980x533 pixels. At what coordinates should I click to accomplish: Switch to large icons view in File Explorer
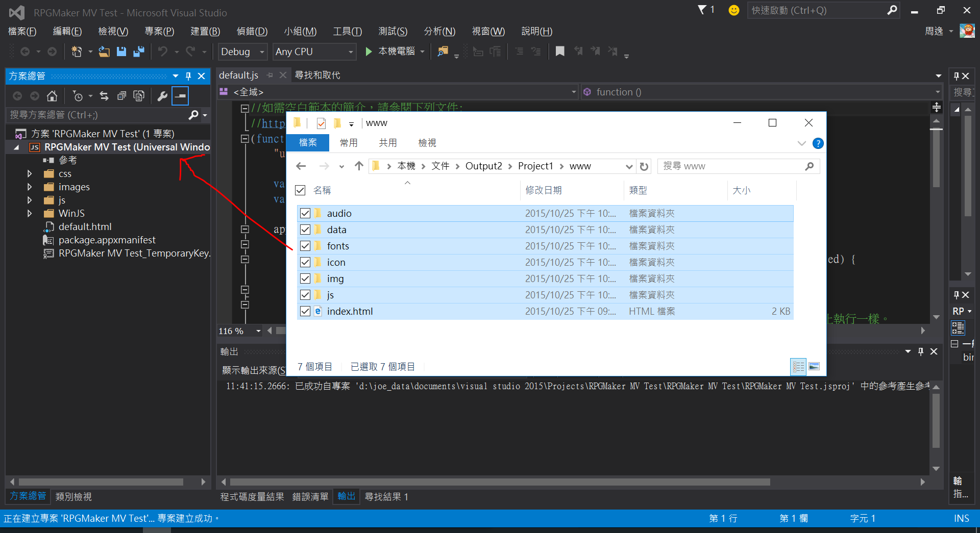coord(814,366)
